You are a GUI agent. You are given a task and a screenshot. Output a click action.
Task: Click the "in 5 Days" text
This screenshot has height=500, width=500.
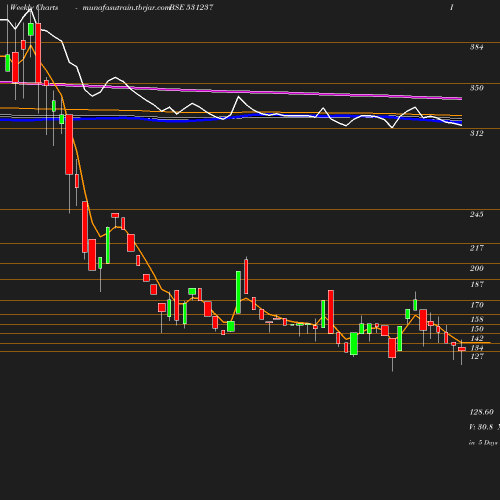(x=483, y=443)
